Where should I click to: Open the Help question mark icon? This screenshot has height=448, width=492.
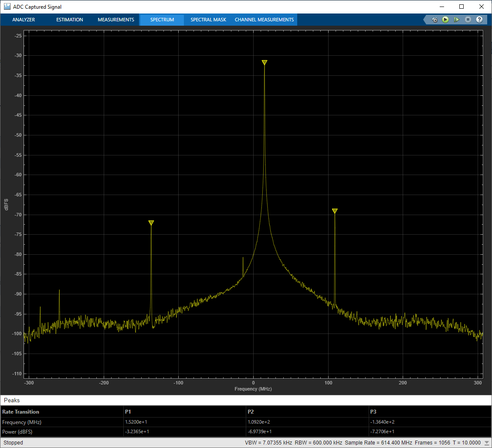point(479,20)
